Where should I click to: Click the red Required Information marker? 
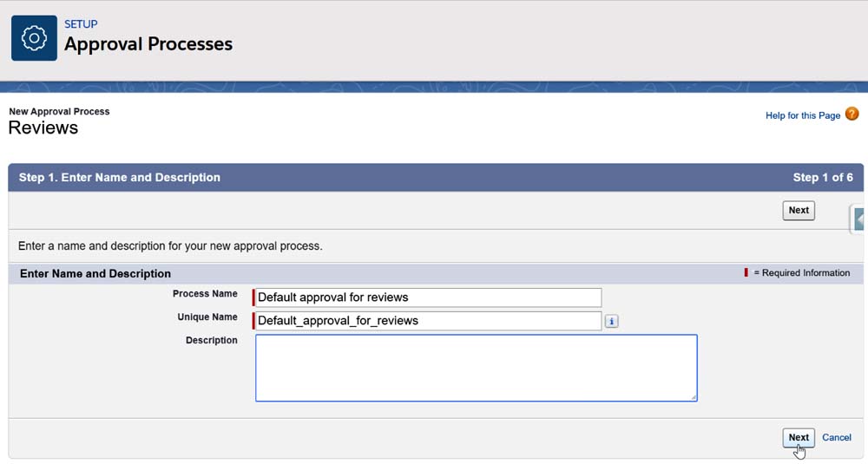click(x=746, y=273)
